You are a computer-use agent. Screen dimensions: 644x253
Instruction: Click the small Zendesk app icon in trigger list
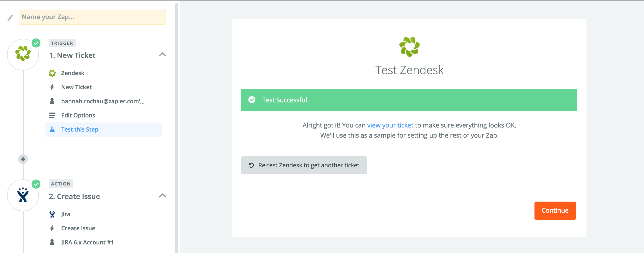[x=52, y=73]
